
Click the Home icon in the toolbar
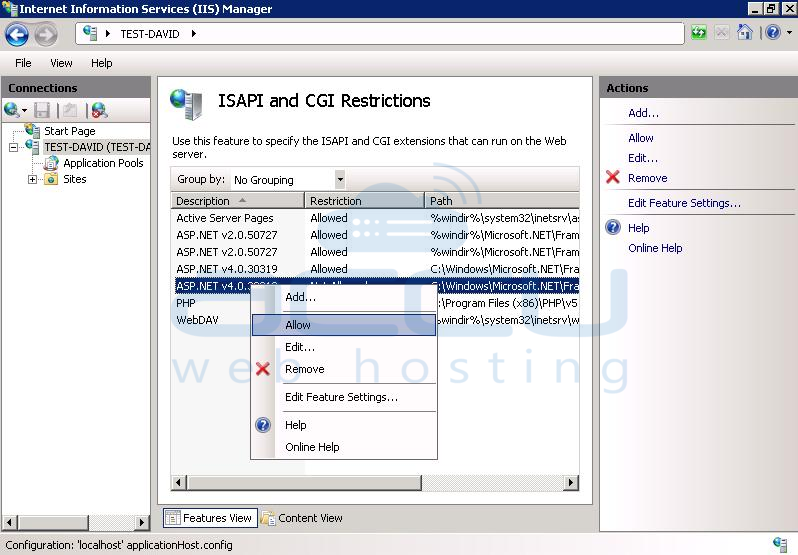pyautogui.click(x=745, y=33)
